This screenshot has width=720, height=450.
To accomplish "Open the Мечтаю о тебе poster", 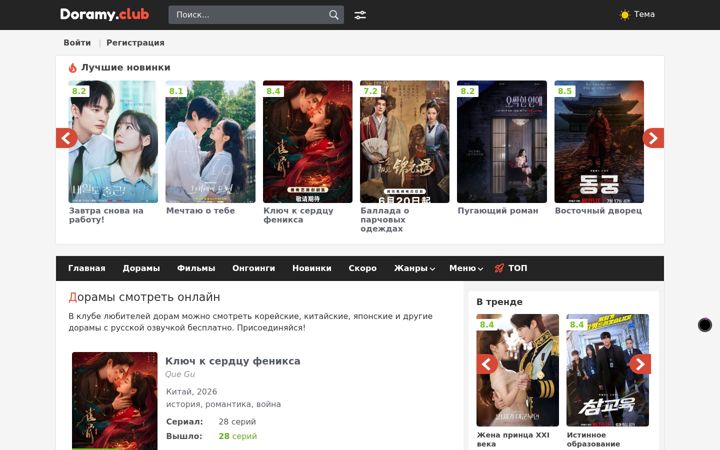I will click(210, 141).
